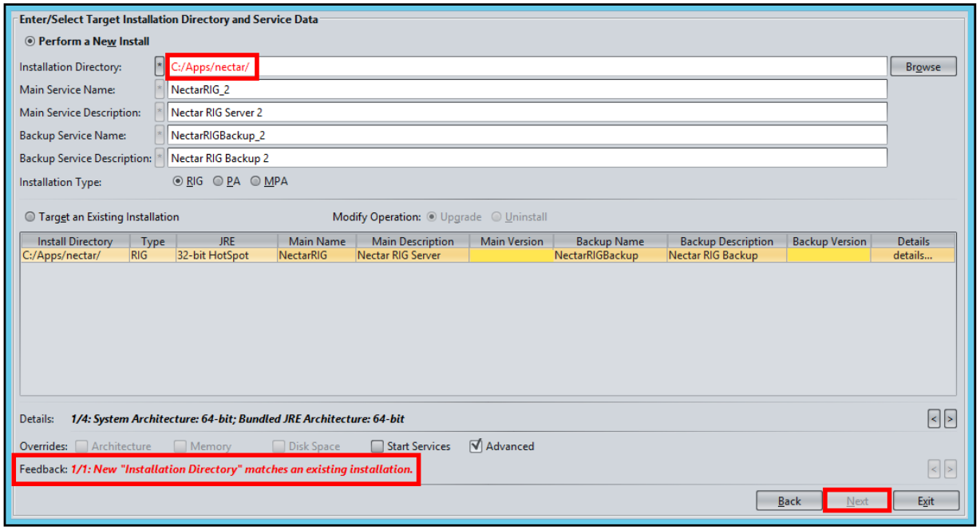Click the asterisk button beside Backup Service Description
Screen dimensions: 980x530
click(160, 158)
